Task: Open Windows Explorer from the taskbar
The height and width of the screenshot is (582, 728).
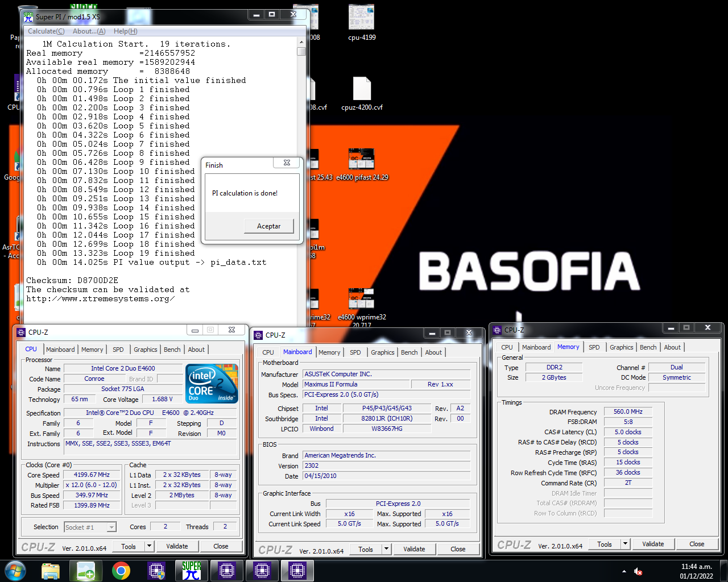Action: (x=51, y=571)
